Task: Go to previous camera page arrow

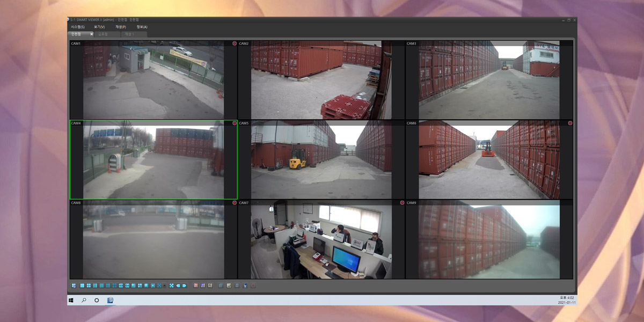Action: [178, 286]
